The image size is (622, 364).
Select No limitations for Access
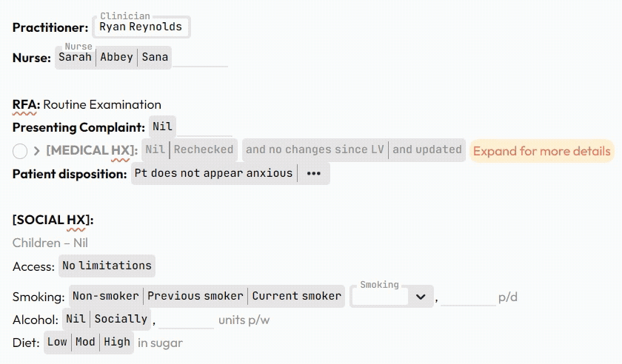107,266
